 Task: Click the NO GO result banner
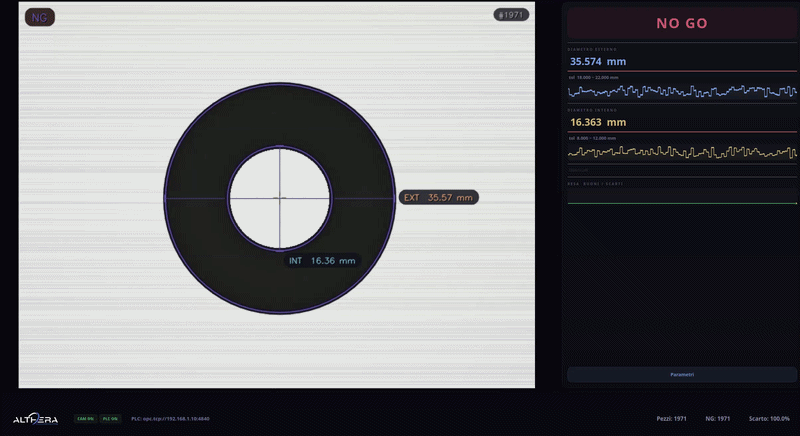click(682, 23)
